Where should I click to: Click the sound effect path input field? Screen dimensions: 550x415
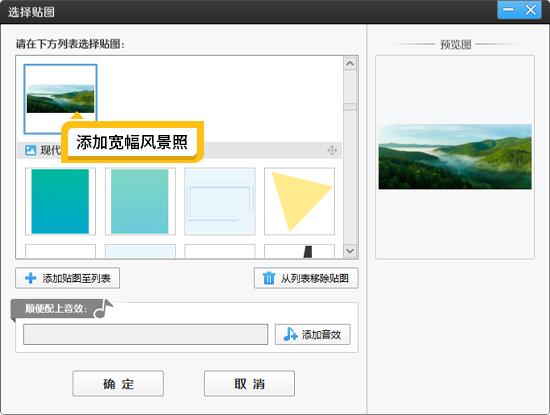146,334
